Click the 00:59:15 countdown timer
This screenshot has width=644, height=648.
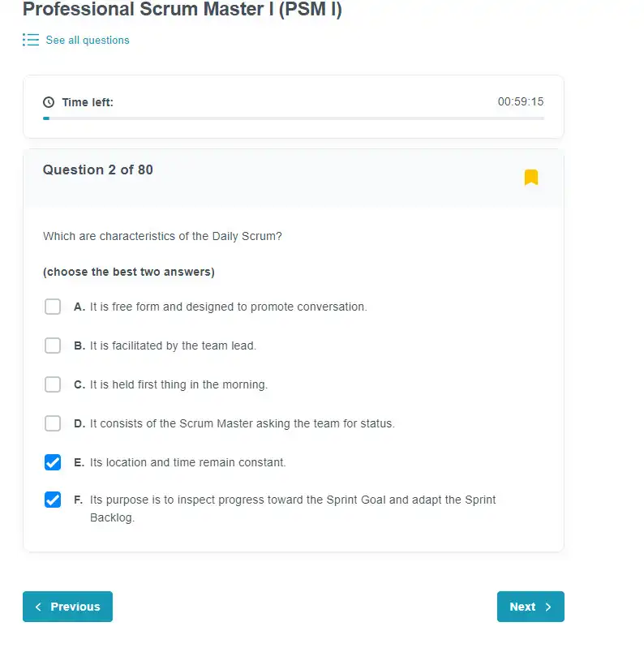521,101
